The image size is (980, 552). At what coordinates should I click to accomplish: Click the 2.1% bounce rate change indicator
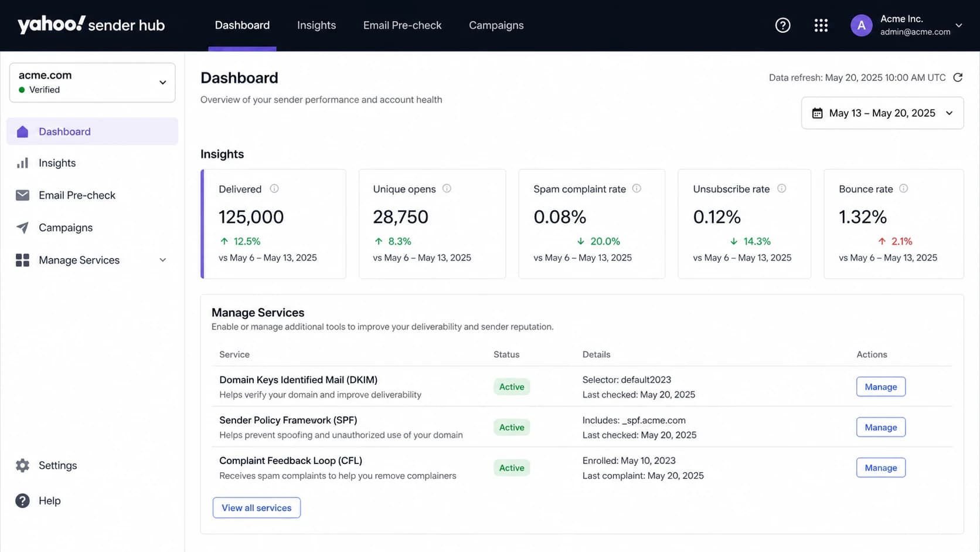click(894, 241)
